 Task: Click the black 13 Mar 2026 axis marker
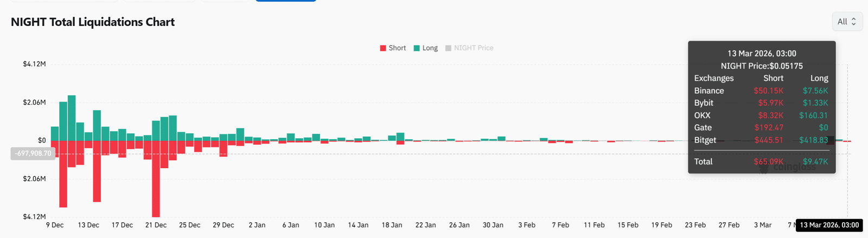coord(829,225)
